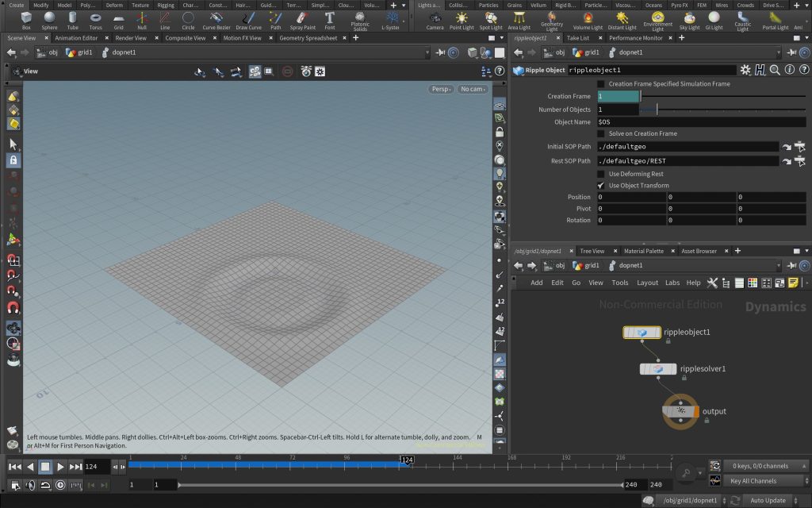Screen dimensions: 812x508
Task: Add a Volume Light from the shelf
Action: click(588, 21)
